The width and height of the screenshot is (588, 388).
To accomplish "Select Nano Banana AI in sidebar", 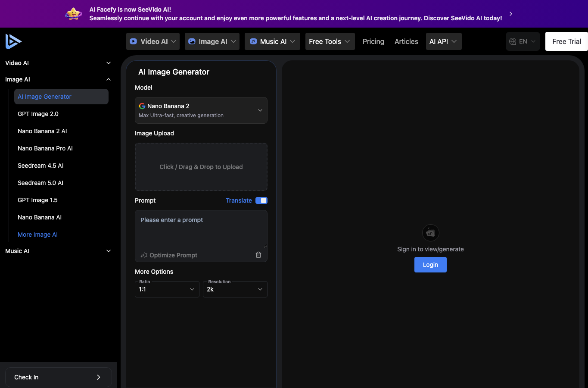I will pos(61,217).
